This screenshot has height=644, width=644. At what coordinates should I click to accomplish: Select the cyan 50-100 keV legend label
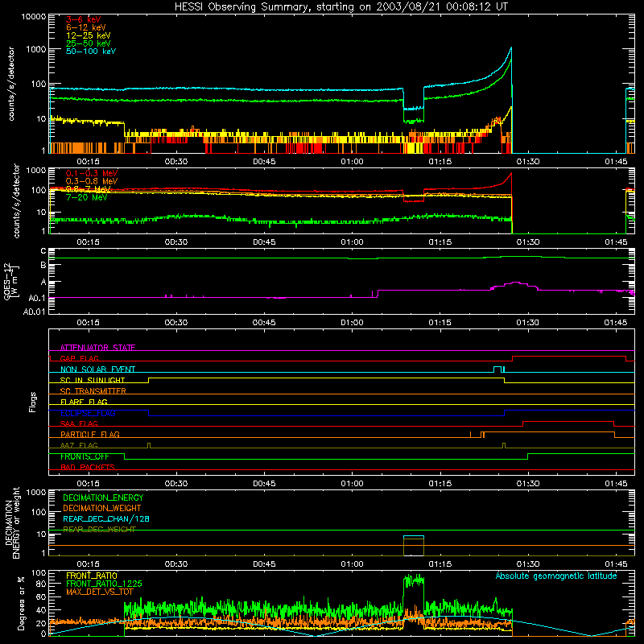coord(91,52)
